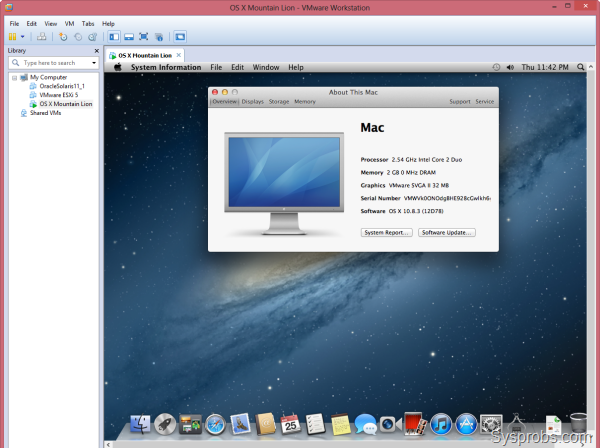Screen dimensions: 600x448
Task: Switch to the Storage tab
Action: (x=279, y=101)
